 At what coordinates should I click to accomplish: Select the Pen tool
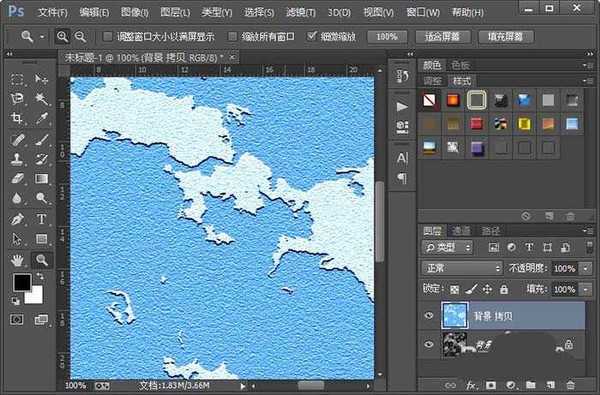[x=17, y=219]
